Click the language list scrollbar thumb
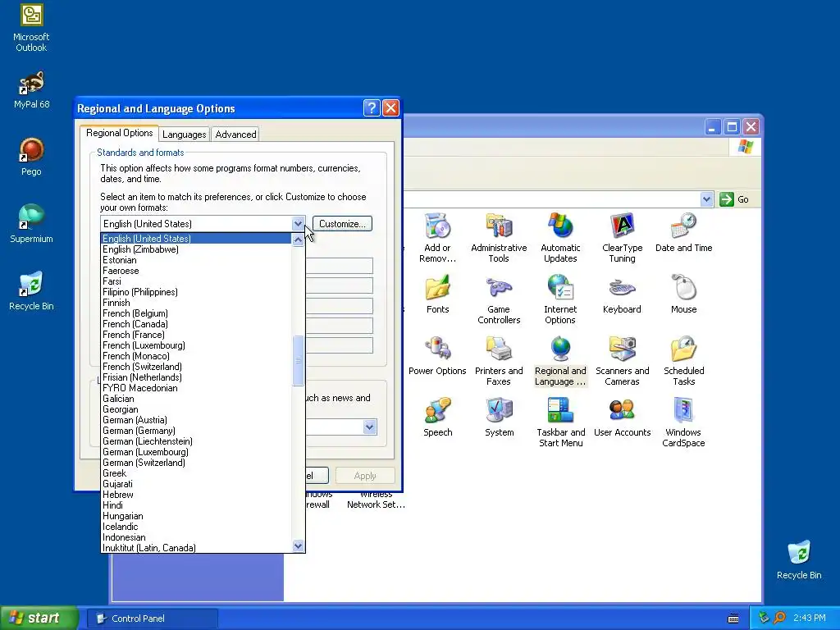The height and width of the screenshot is (630, 840). coord(298,361)
